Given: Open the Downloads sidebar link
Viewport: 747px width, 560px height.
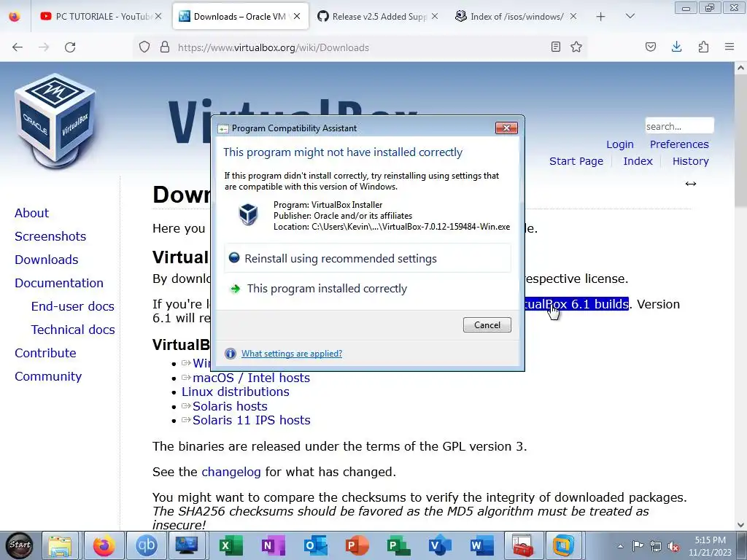Looking at the screenshot, I should click(46, 260).
